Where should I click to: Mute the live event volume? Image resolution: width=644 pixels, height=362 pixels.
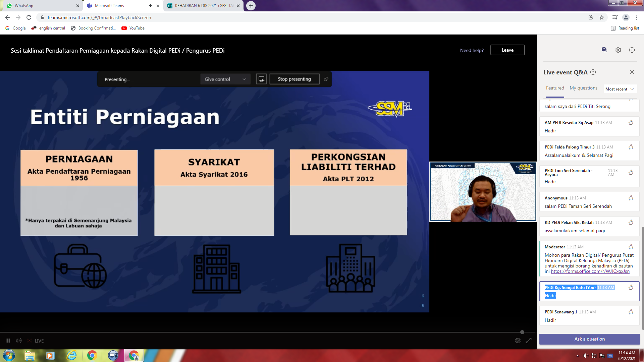coord(19,341)
